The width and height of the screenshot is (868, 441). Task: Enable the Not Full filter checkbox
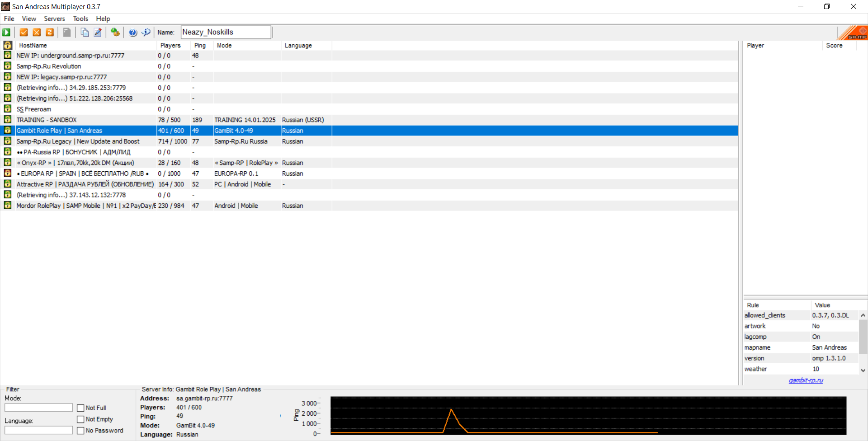pyautogui.click(x=81, y=408)
